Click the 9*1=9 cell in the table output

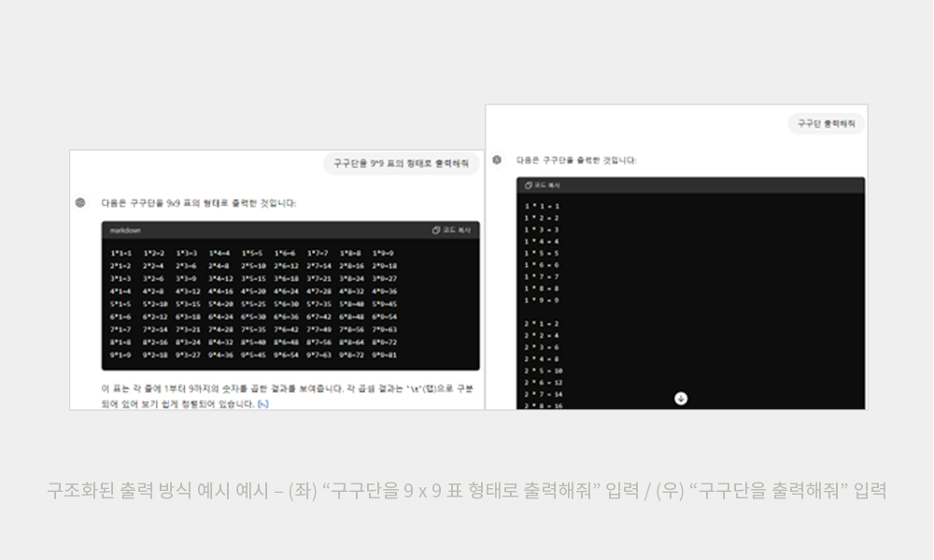click(120, 356)
